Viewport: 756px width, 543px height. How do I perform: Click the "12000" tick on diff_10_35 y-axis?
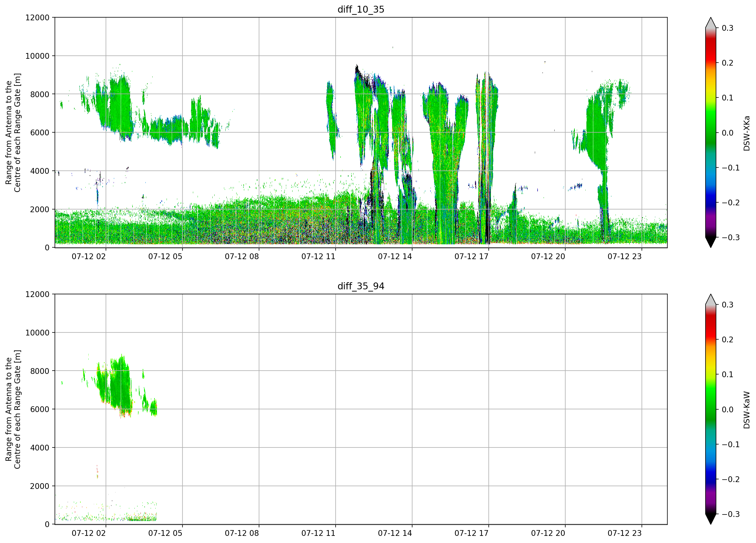click(x=37, y=18)
